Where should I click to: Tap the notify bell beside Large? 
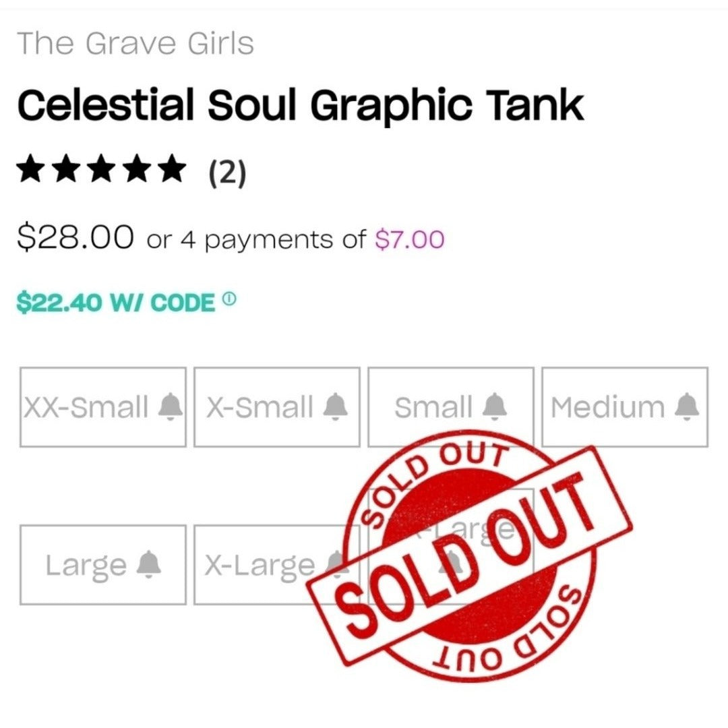point(148,565)
